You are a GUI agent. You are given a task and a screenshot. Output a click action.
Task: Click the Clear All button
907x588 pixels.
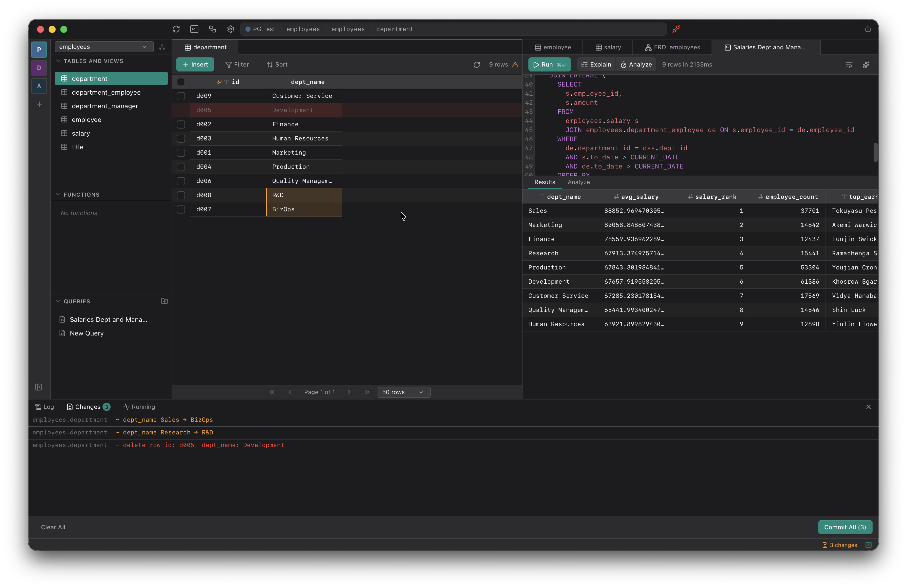pyautogui.click(x=53, y=527)
